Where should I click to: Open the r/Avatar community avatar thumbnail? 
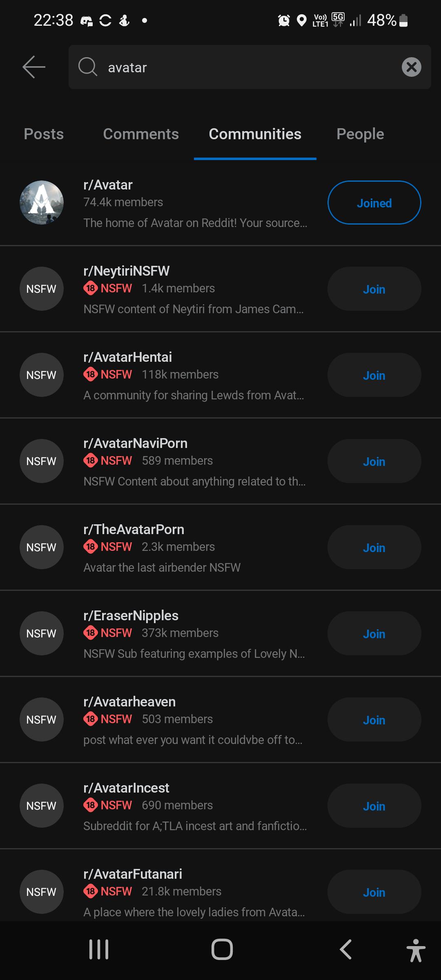point(42,203)
